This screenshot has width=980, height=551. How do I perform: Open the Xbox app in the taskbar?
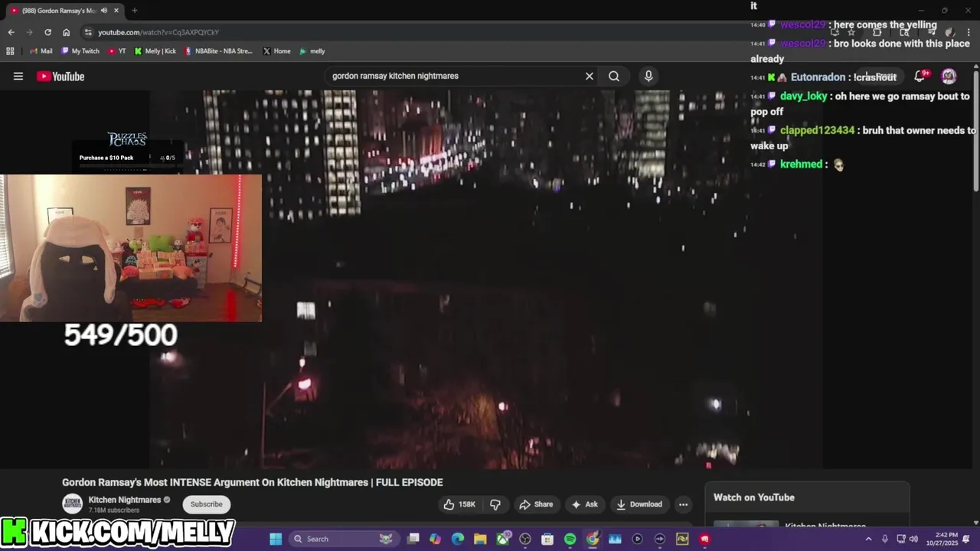pos(503,539)
